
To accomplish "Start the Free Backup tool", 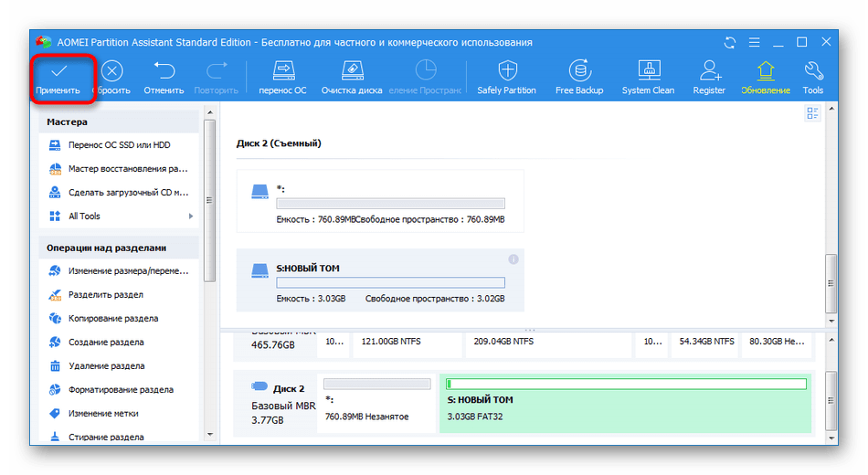I will (578, 71).
